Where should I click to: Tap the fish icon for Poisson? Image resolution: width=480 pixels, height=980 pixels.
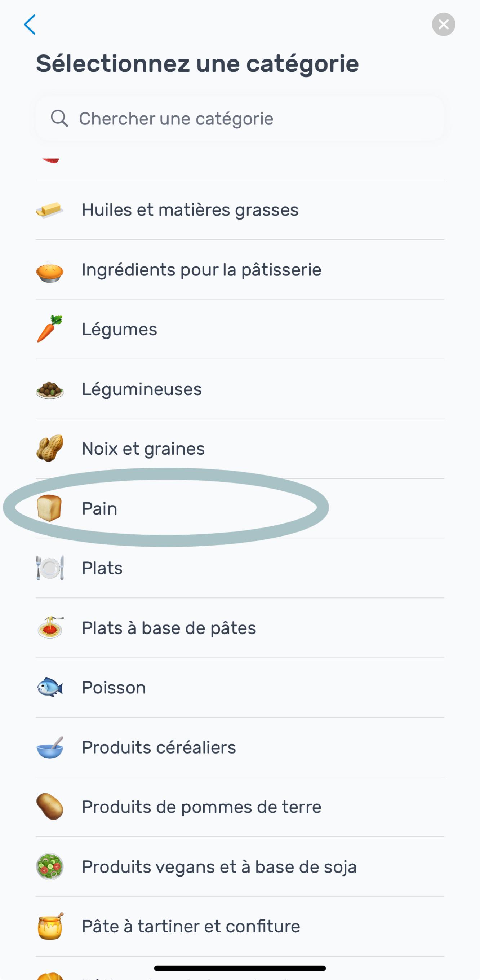pos(50,688)
